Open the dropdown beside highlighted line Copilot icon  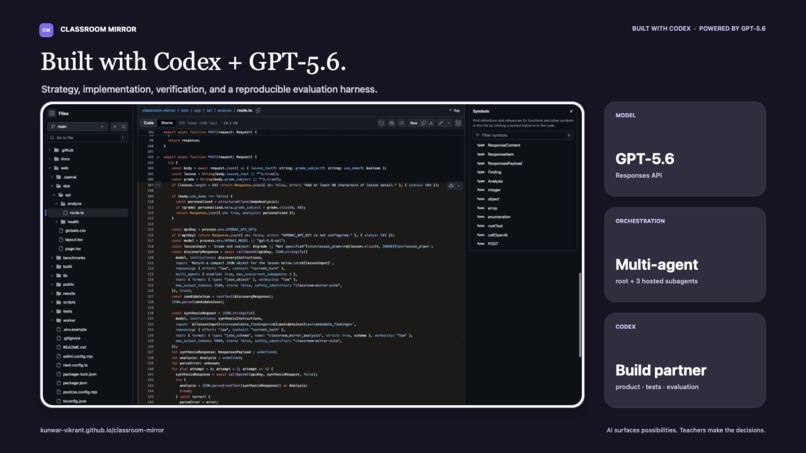[459, 186]
